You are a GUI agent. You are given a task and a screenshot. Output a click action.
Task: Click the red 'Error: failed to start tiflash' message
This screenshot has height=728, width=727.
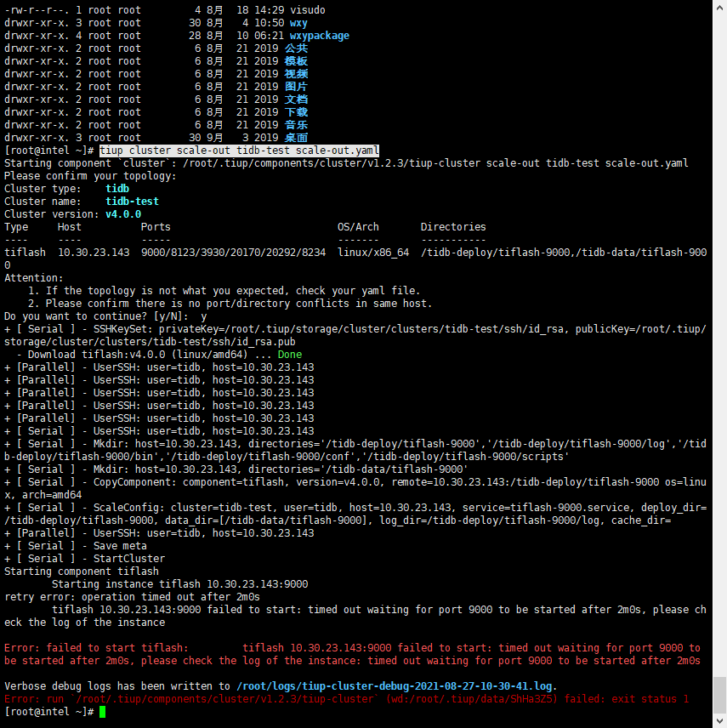coord(353,654)
